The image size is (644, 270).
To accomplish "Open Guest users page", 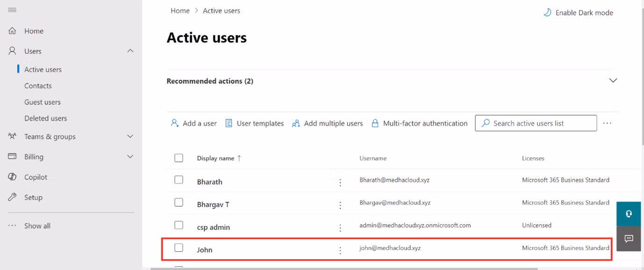I will (x=42, y=102).
